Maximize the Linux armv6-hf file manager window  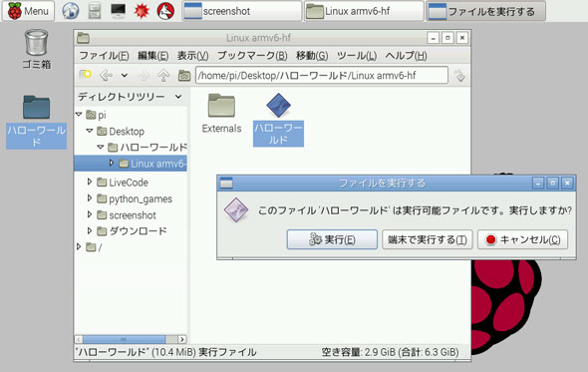point(447,38)
